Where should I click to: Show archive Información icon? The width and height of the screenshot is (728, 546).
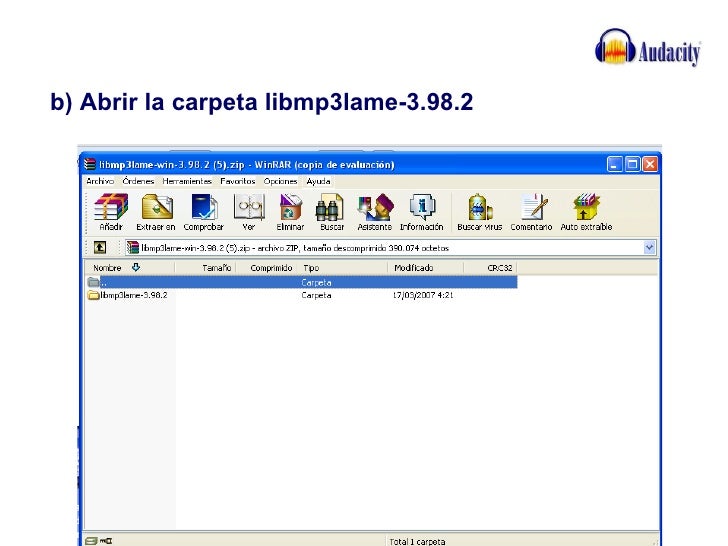(422, 207)
